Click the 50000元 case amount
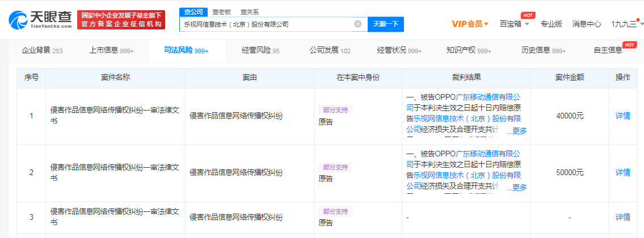The height and width of the screenshot is (238, 644). (x=570, y=173)
